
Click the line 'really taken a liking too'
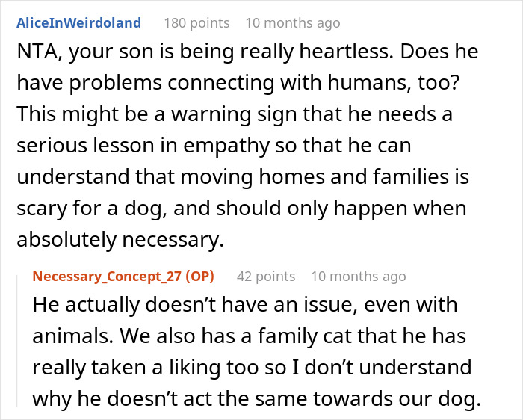click(x=252, y=367)
